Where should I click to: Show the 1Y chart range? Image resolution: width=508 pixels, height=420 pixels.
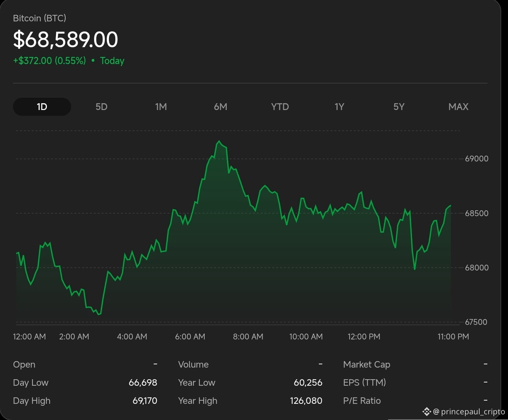pyautogui.click(x=339, y=107)
